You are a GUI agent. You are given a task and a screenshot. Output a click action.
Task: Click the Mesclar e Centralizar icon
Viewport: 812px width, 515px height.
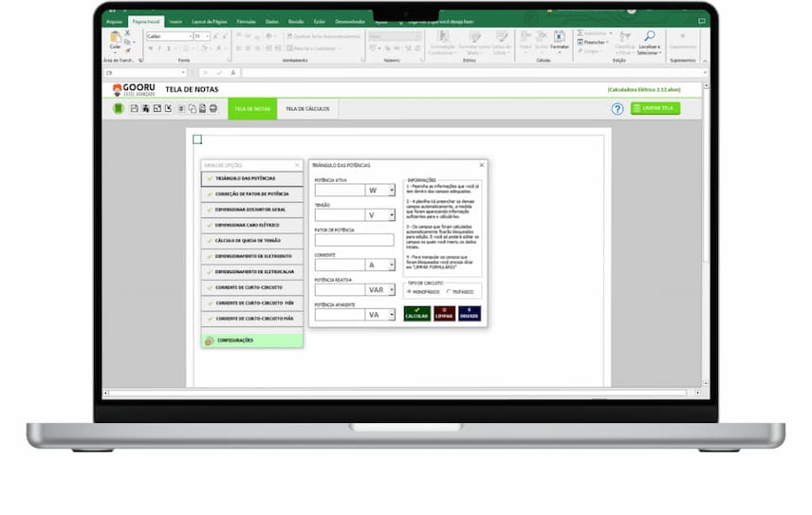(x=290, y=48)
